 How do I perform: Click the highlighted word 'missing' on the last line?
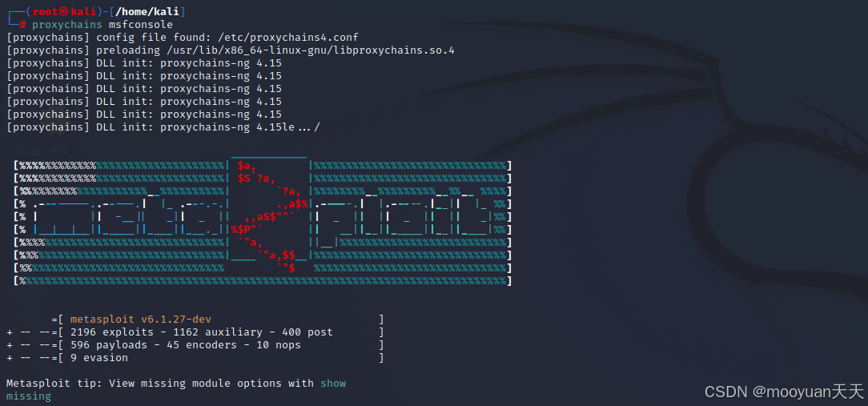(x=29, y=396)
